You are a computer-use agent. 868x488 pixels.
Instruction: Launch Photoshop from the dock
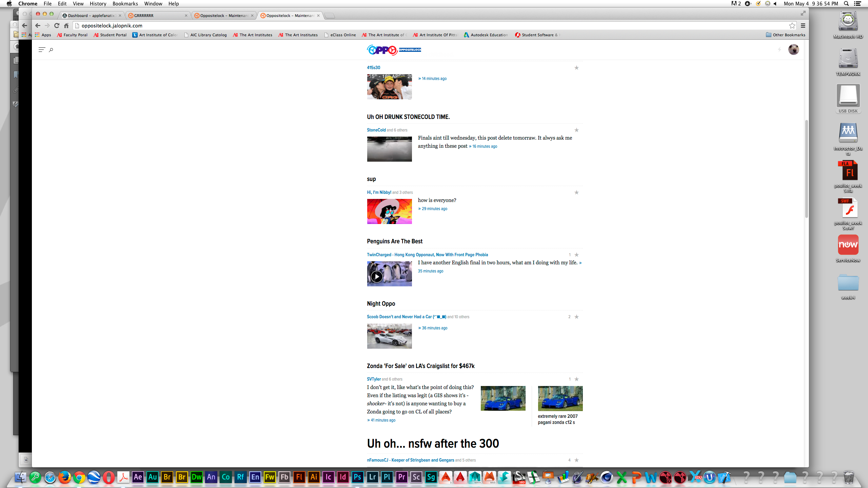(357, 477)
